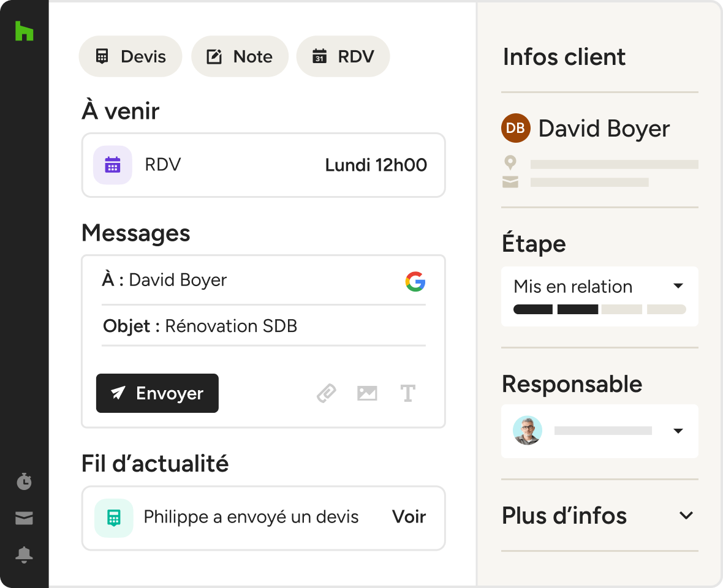The image size is (723, 588).
Task: Expand the Plus d'infos section
Action: [599, 515]
